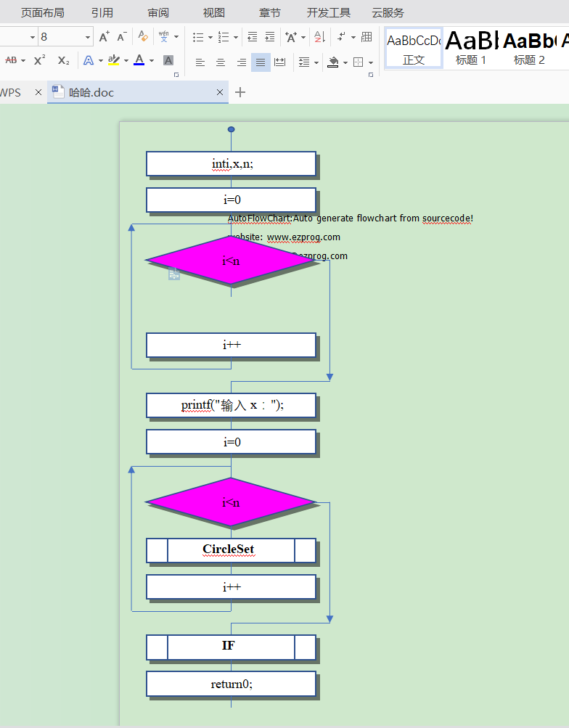Switch to the 哈哈.doc document tab
569x728 pixels.
(138, 92)
